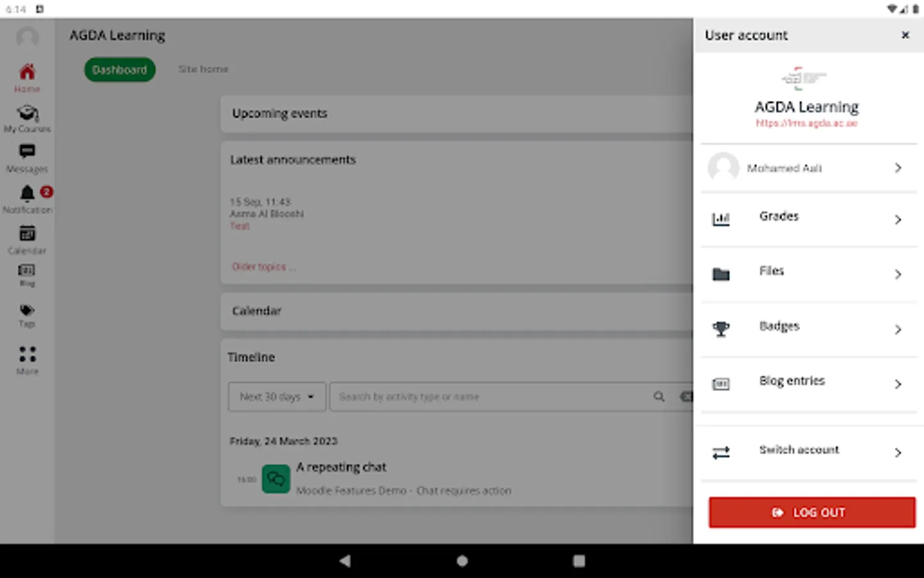Open Blog entries in user menu
The height and width of the screenshot is (578, 924).
pos(809,384)
